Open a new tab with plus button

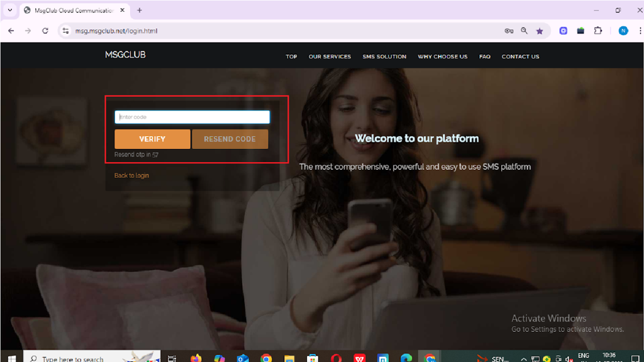click(x=140, y=10)
